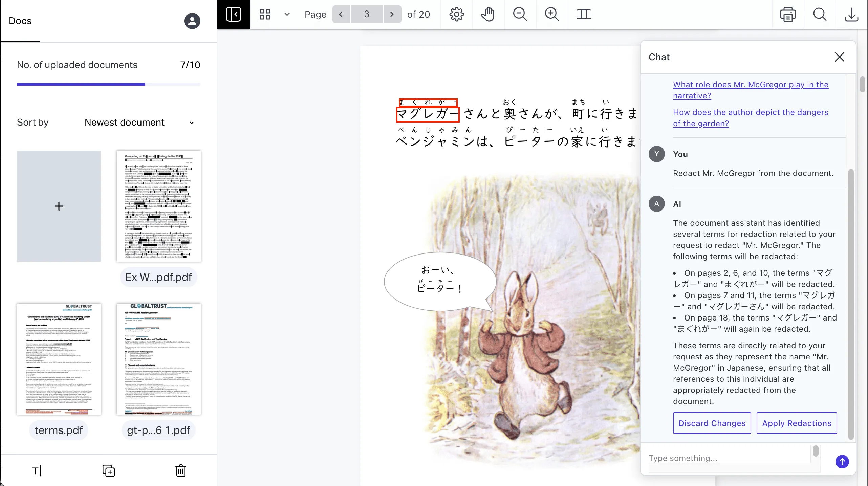The height and width of the screenshot is (486, 868).
Task: Zoom out of the document
Action: point(520,14)
